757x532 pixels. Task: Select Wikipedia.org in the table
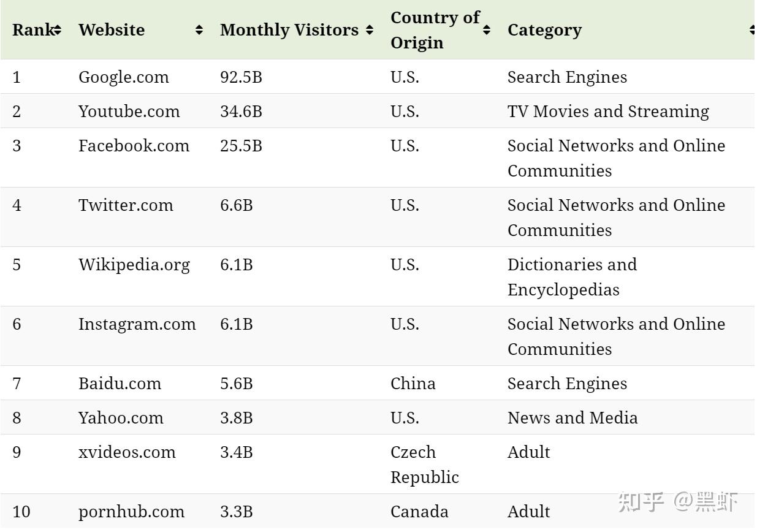click(x=134, y=265)
